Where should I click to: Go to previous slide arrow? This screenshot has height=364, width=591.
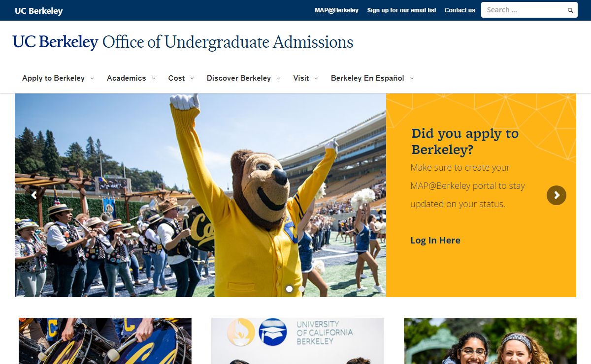tap(34, 195)
